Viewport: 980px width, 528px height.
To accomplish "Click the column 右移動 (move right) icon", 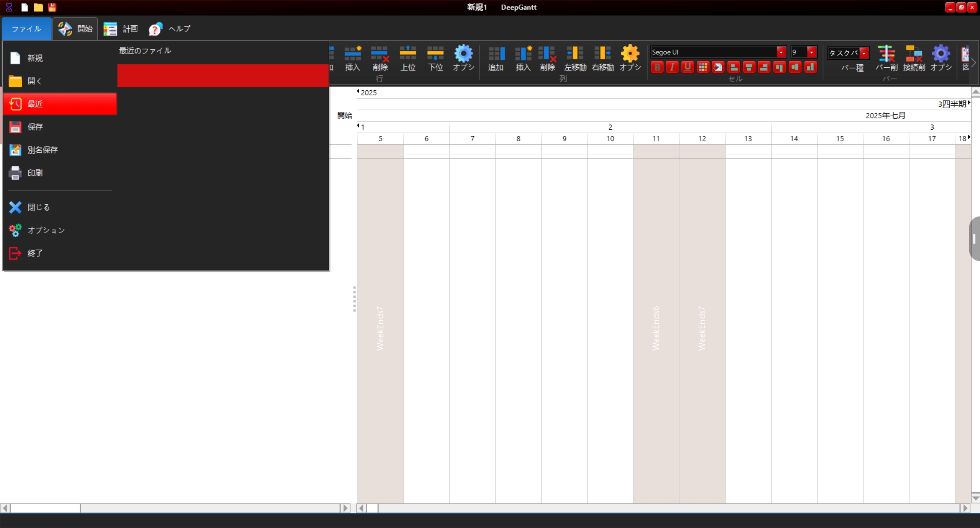I will (602, 58).
